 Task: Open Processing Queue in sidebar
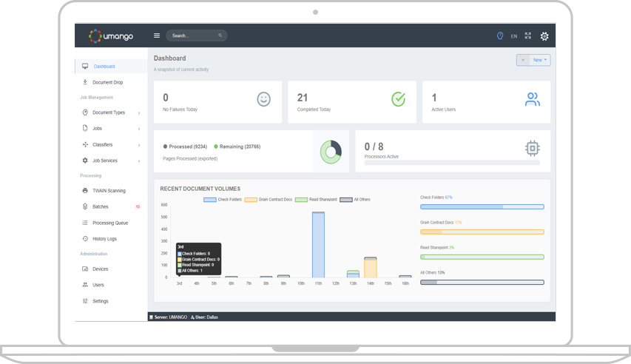point(109,223)
